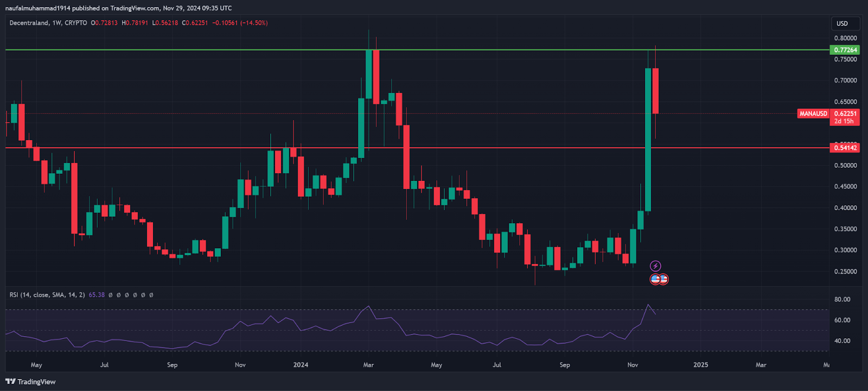Click the high value H0.78191
Image resolution: width=868 pixels, height=391 pixels.
(x=135, y=23)
